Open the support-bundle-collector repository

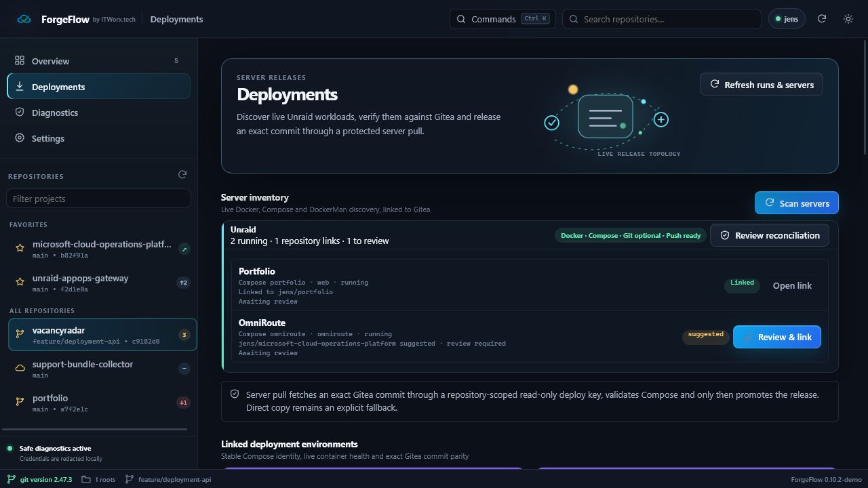[x=102, y=369]
